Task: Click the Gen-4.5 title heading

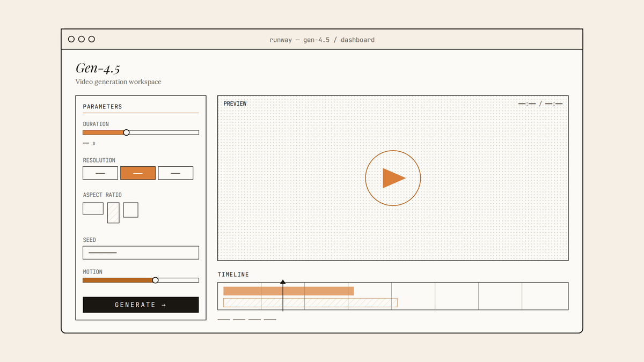Action: [98, 68]
